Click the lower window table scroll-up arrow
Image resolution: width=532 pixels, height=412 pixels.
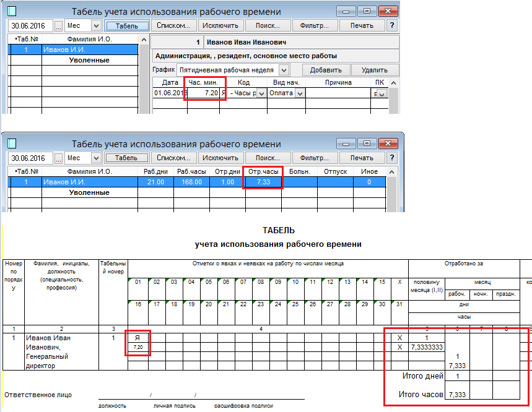click(x=391, y=172)
